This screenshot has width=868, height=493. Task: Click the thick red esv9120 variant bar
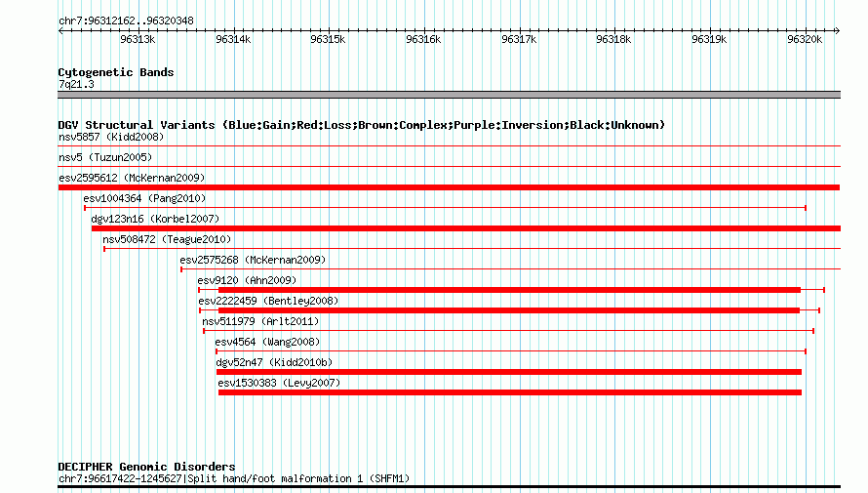click(509, 290)
